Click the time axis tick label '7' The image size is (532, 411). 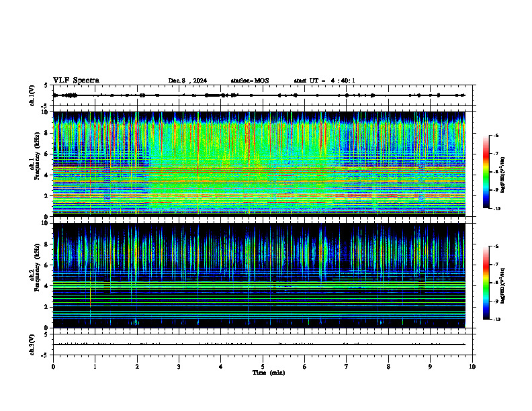(347, 367)
